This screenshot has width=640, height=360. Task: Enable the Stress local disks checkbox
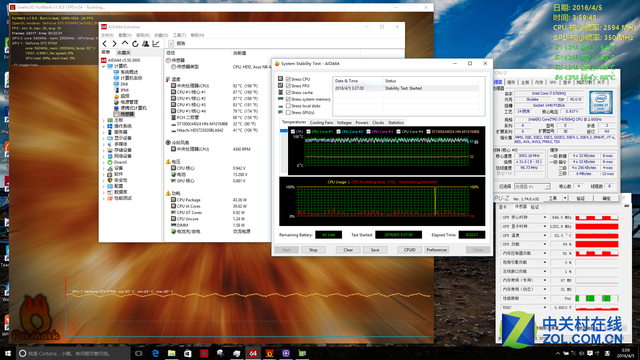pyautogui.click(x=288, y=106)
